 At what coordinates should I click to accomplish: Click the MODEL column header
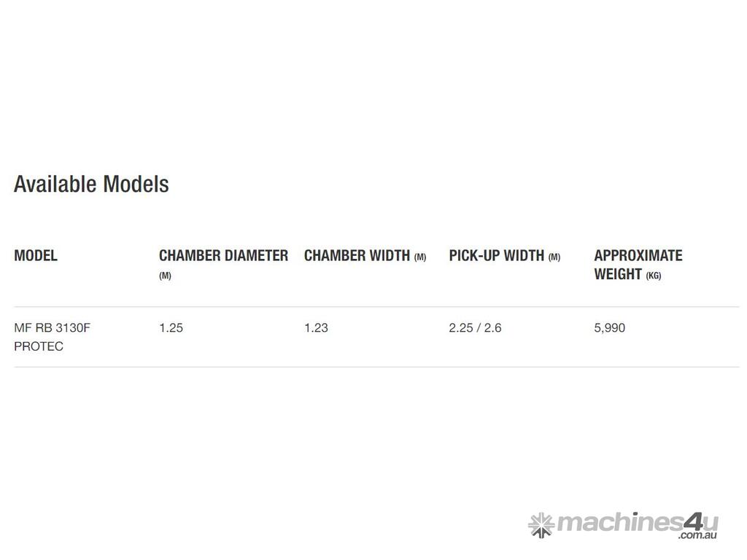click(x=36, y=255)
